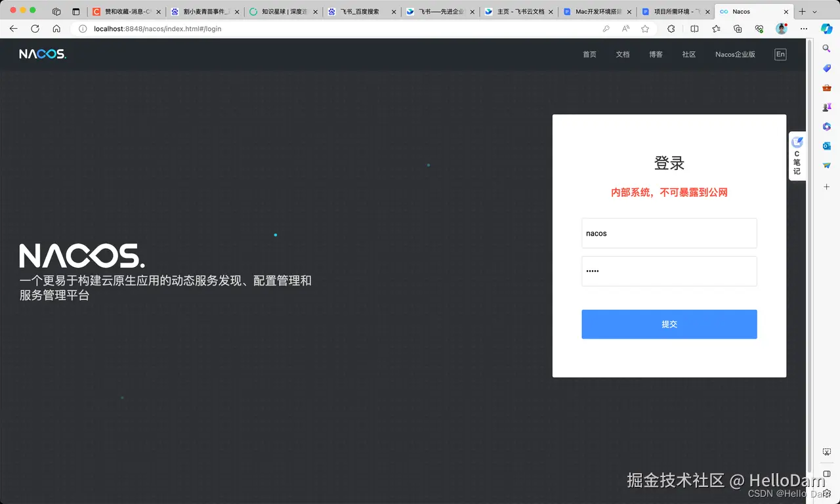
Task: Open the search magnifier icon in the sidebar
Action: coord(826,48)
